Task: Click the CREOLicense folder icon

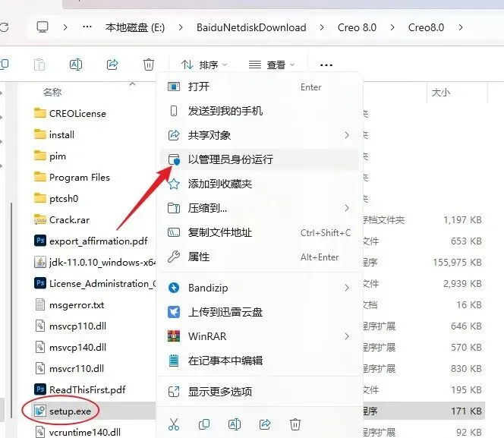Action: 40,113
